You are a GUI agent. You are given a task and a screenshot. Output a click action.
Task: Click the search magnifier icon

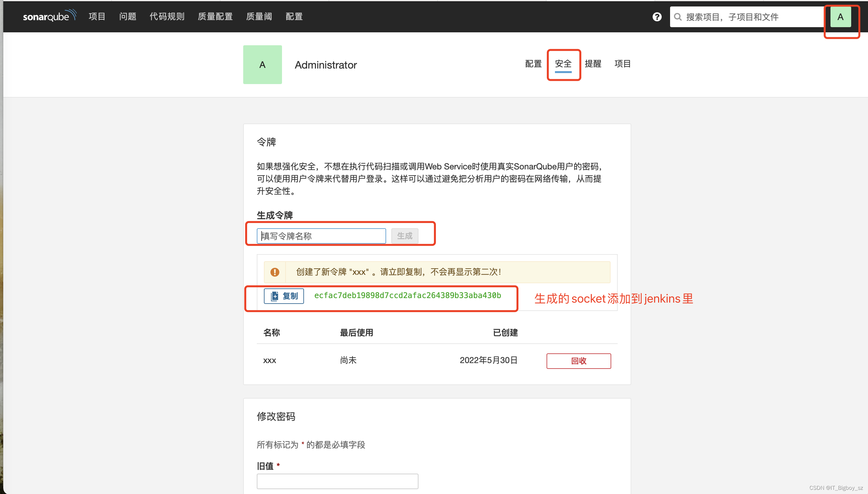coord(678,16)
